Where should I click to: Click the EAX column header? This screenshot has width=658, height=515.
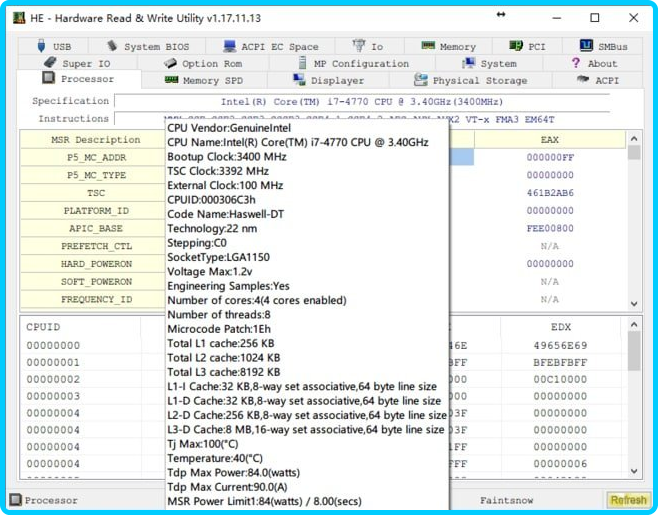point(549,140)
